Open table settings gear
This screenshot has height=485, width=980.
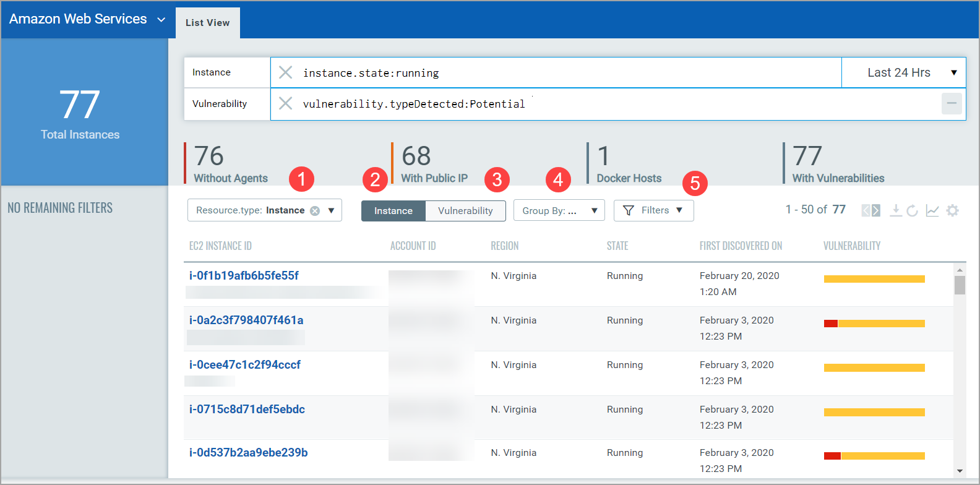(x=953, y=210)
